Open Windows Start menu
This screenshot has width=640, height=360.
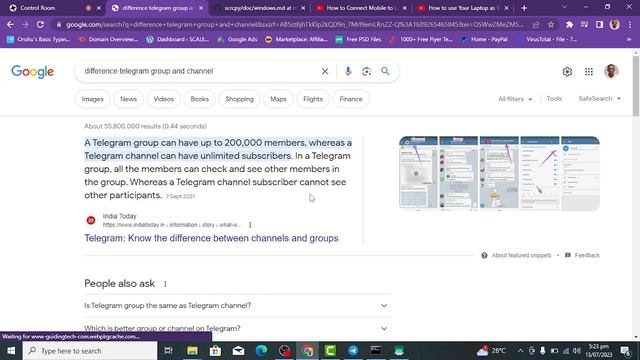pos(11,351)
